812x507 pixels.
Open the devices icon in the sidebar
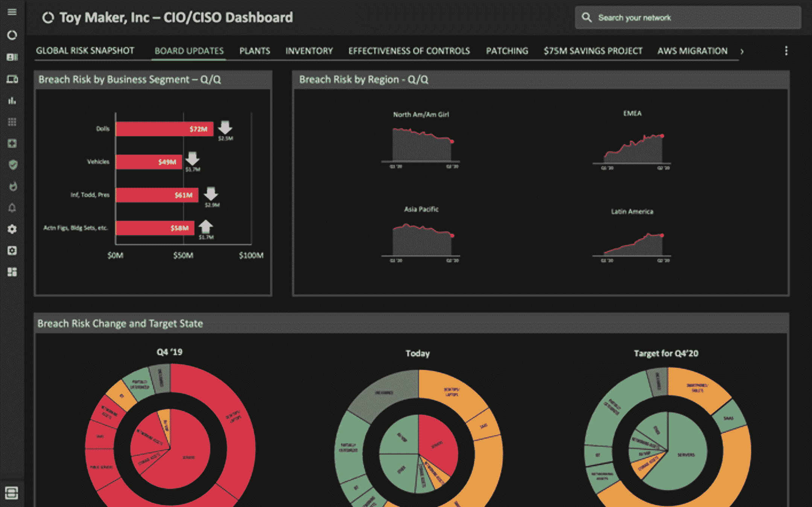[12, 79]
